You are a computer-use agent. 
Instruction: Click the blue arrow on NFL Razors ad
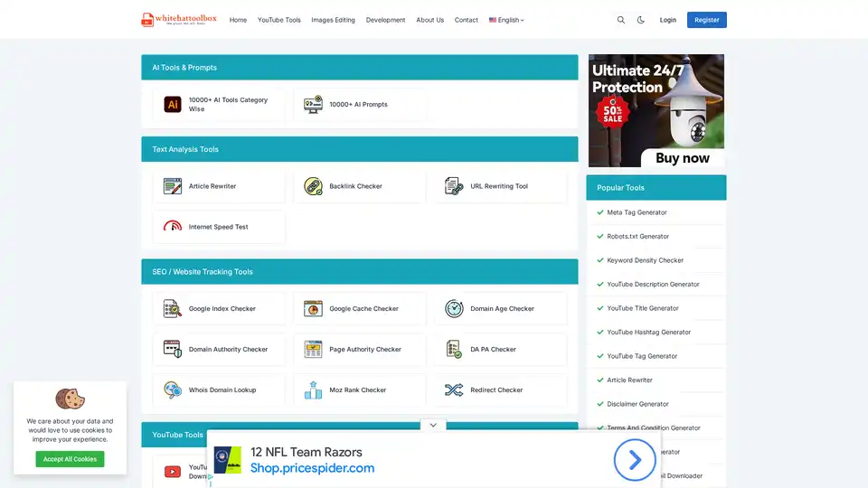(634, 461)
